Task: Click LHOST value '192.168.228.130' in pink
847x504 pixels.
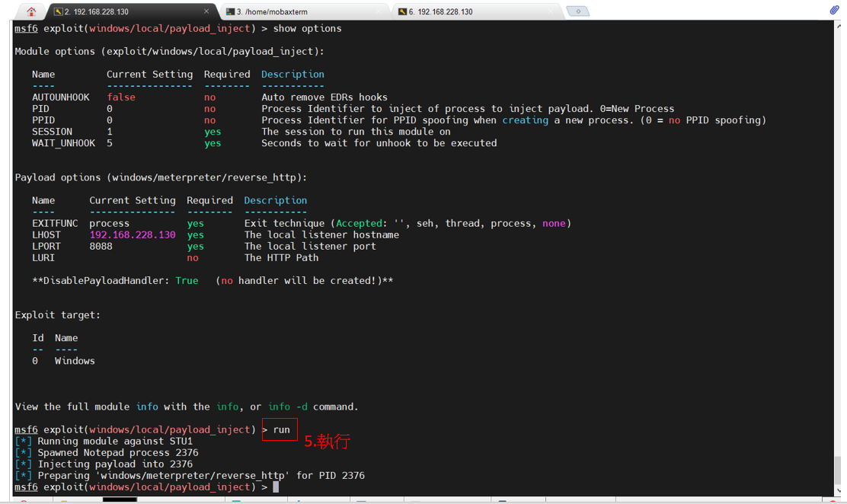Action: [x=133, y=235]
